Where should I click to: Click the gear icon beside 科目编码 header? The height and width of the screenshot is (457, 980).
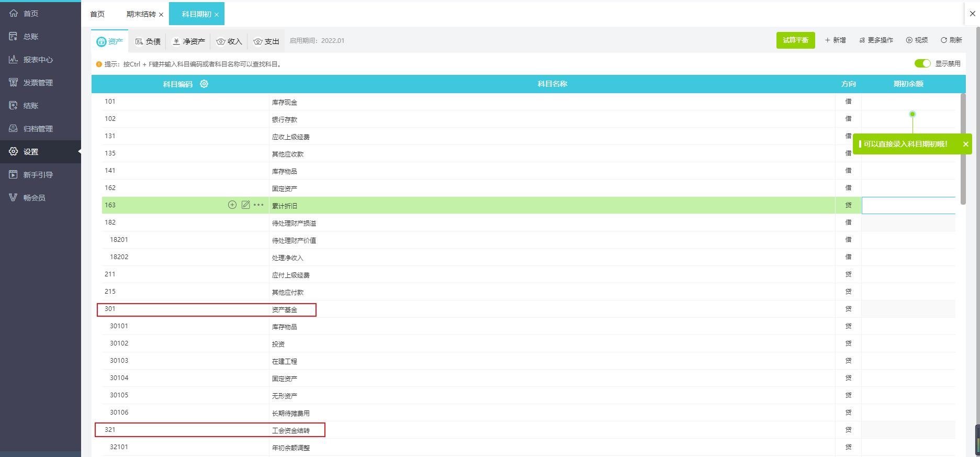(x=204, y=84)
